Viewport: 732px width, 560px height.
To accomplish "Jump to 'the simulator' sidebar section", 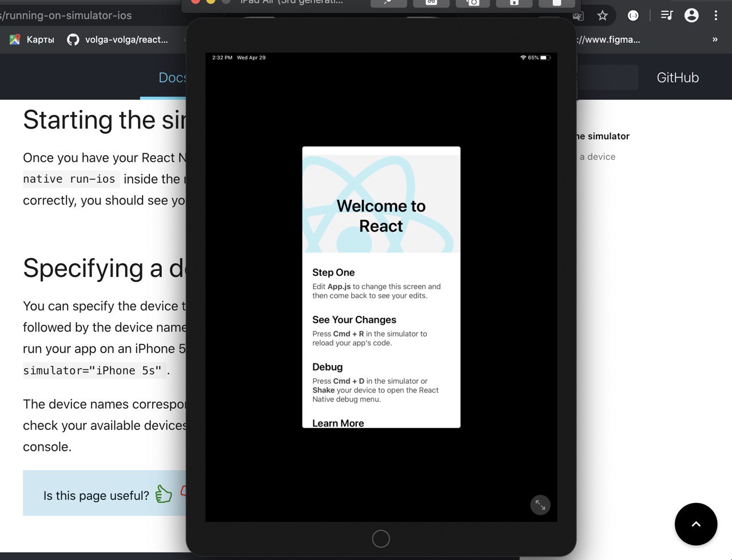I will click(x=603, y=136).
